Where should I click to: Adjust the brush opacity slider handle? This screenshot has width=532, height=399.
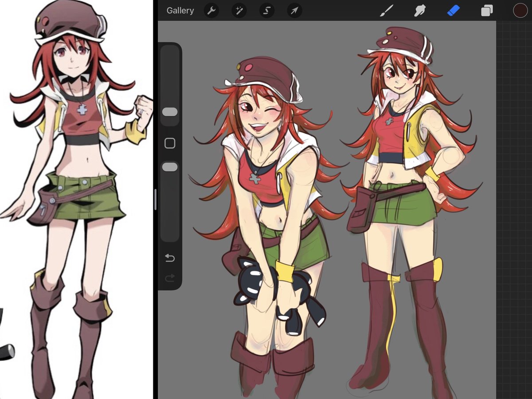coord(170,167)
